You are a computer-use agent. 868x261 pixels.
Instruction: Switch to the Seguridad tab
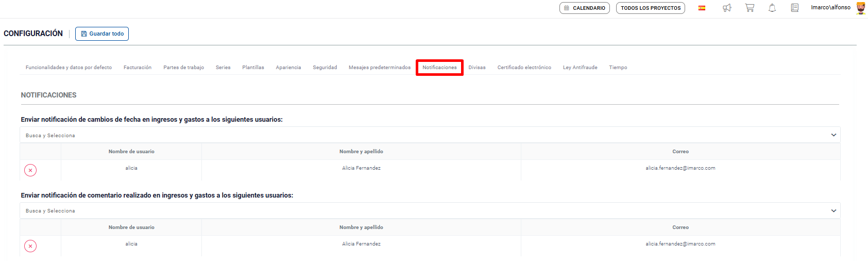[x=325, y=68]
